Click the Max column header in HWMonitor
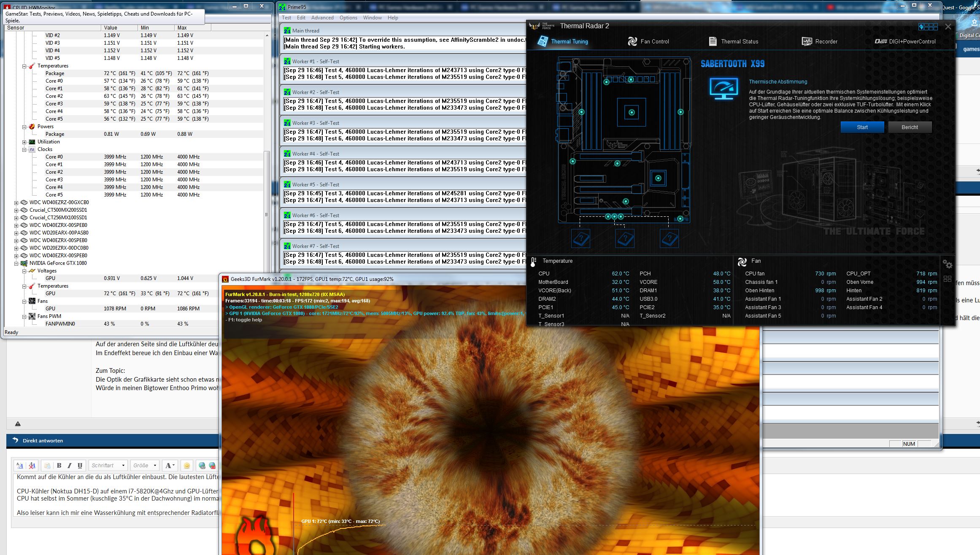980x555 pixels. 193,28
